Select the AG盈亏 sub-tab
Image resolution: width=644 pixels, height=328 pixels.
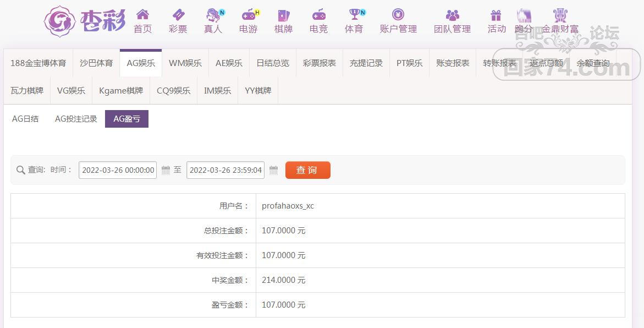click(x=126, y=119)
